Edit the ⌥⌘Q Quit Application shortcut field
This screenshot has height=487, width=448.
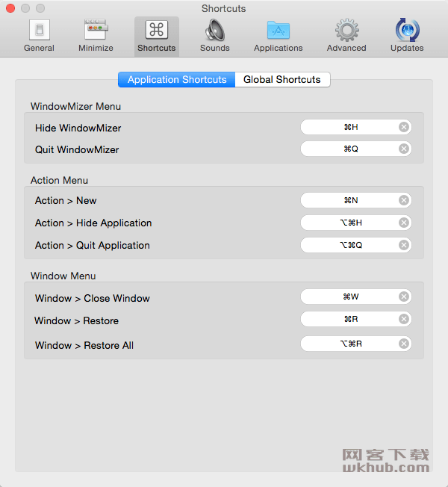pyautogui.click(x=356, y=245)
